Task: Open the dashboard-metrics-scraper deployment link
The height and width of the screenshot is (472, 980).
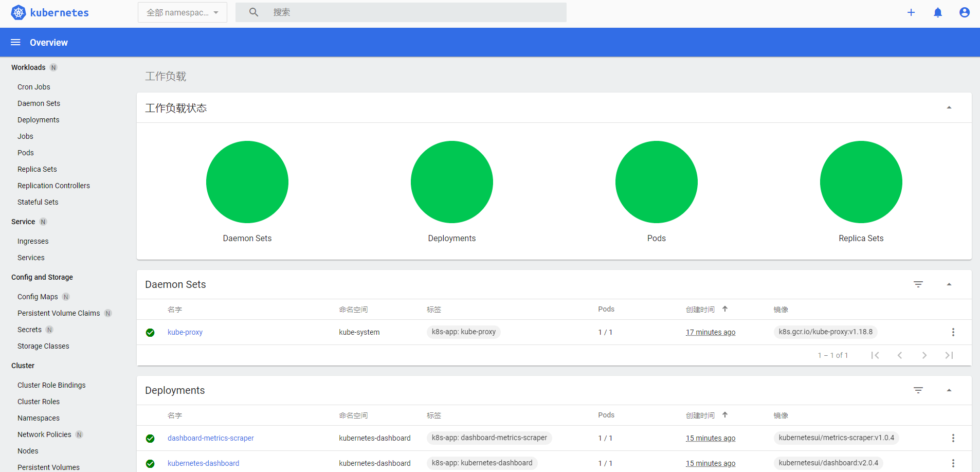Action: pos(211,438)
